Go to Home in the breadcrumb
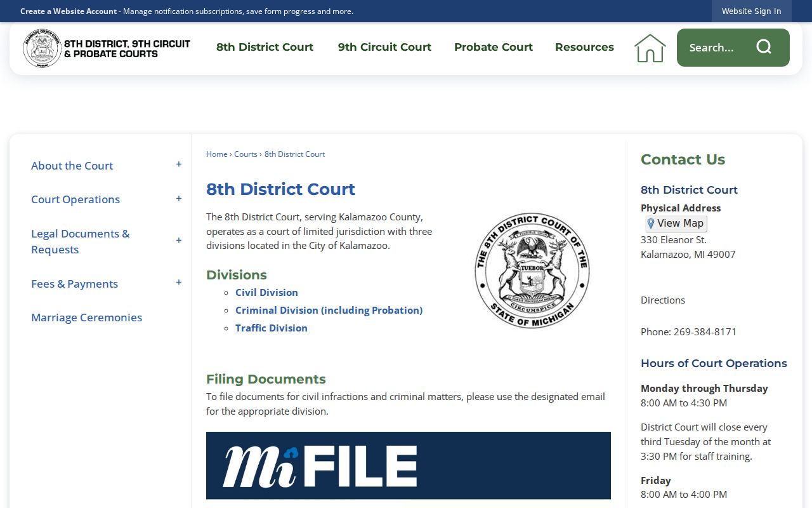Viewport: 812px width, 508px height. [x=216, y=154]
